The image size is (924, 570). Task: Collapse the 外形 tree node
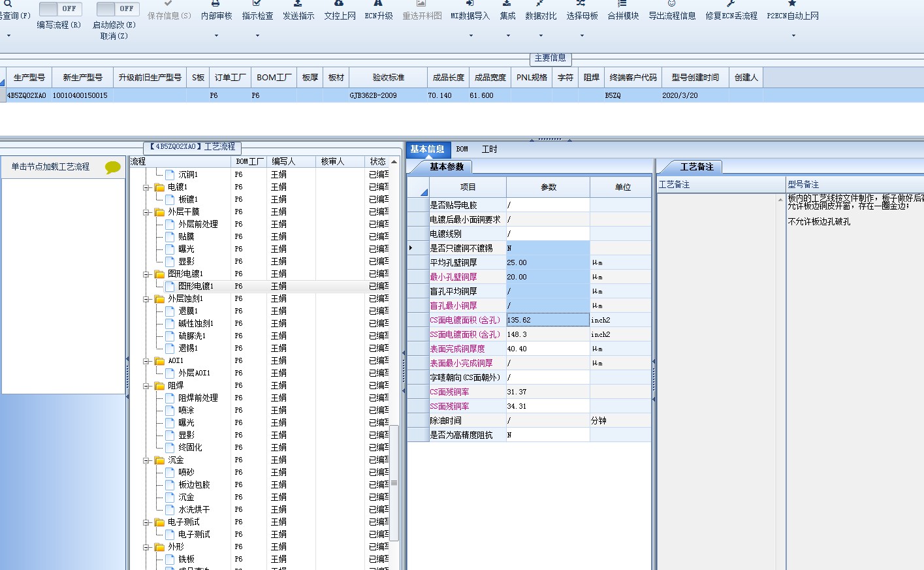point(147,547)
